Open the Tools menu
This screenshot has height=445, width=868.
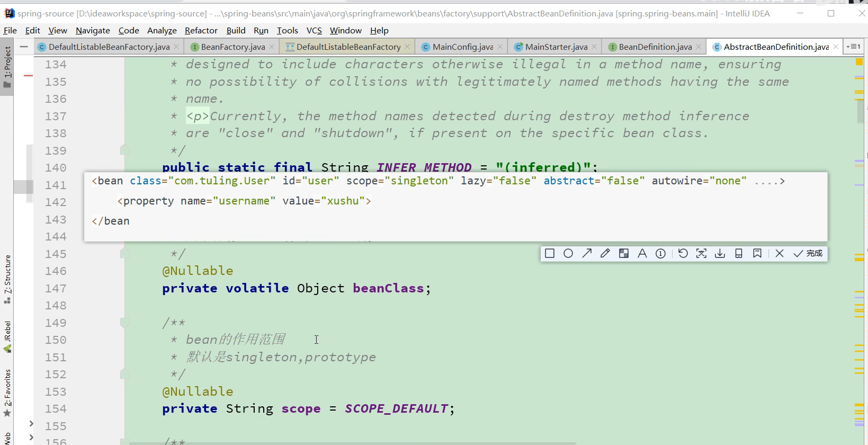coord(288,31)
